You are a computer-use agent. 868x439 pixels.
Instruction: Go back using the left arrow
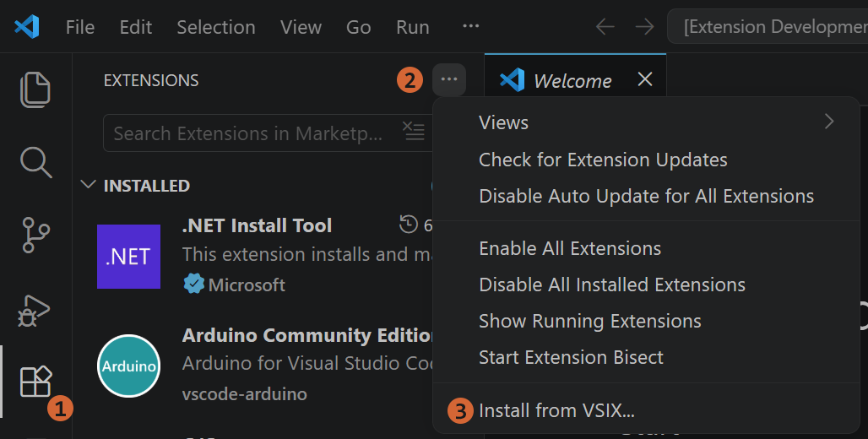605,26
